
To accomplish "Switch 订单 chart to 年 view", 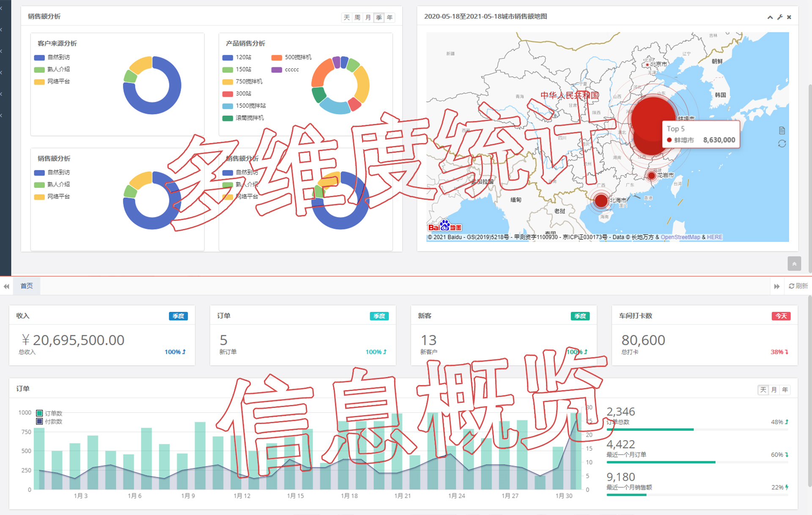I will (x=785, y=390).
